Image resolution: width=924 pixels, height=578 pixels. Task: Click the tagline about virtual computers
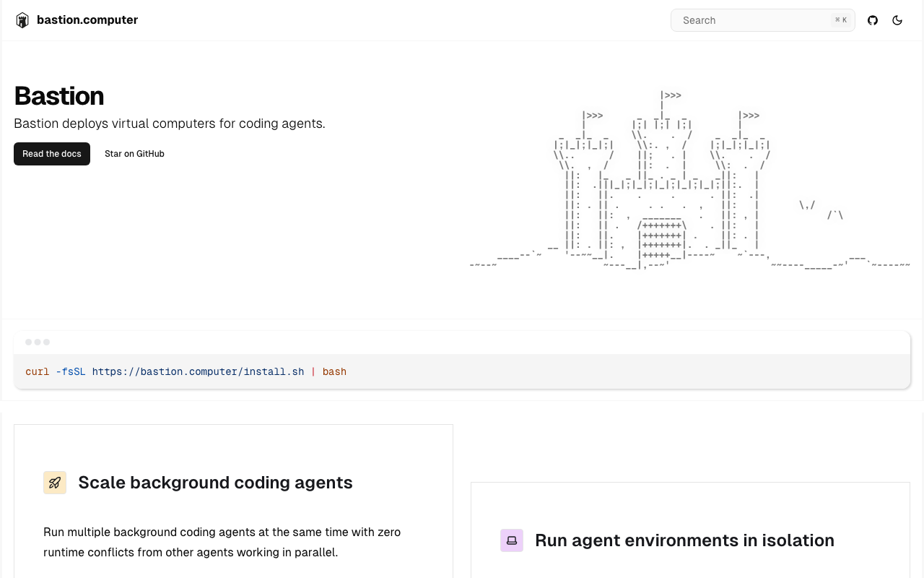pyautogui.click(x=170, y=124)
